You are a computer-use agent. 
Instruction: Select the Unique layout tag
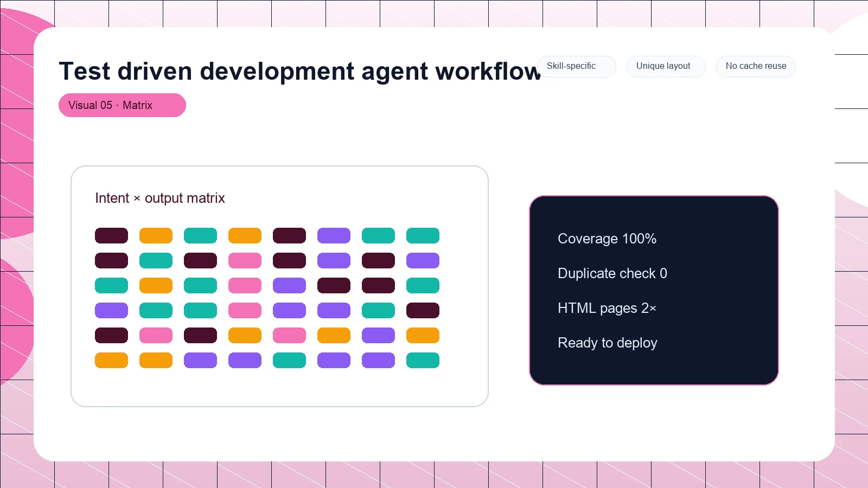coord(666,66)
